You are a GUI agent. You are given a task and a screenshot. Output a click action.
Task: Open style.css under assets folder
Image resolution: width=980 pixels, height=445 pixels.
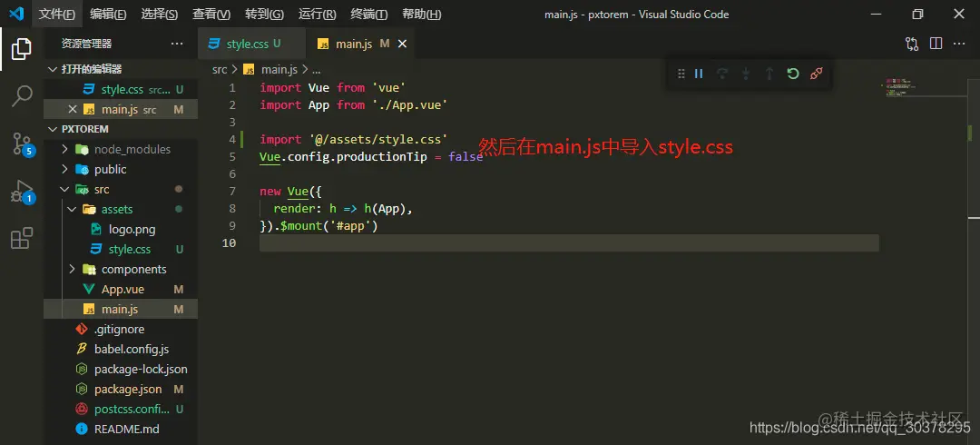[x=121, y=250]
